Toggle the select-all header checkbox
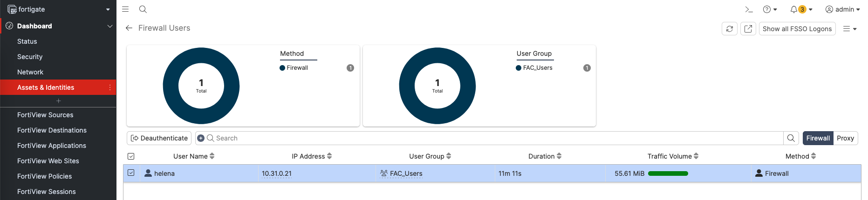Image resolution: width=868 pixels, height=200 pixels. [x=131, y=156]
